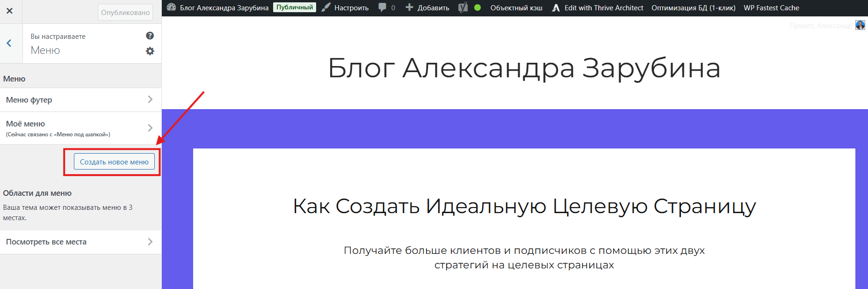Click the comments bubble icon
This screenshot has height=289, width=868.
coord(382,7)
